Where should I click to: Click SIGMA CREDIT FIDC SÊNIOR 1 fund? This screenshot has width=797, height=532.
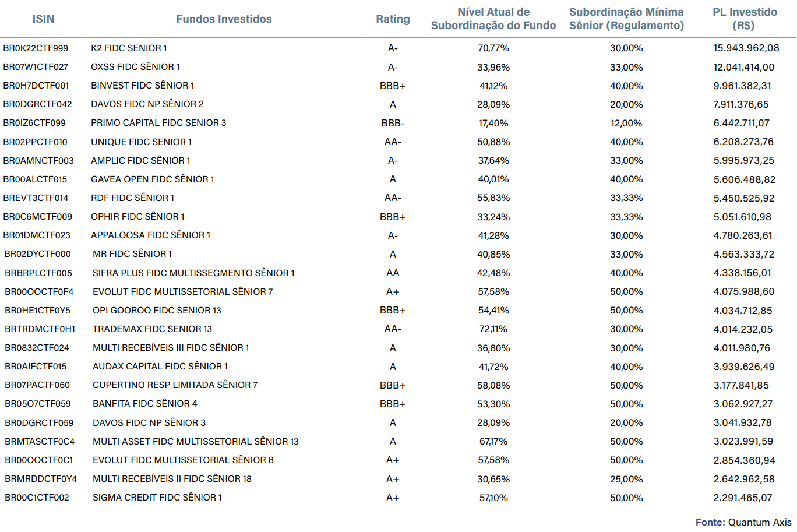tap(157, 498)
